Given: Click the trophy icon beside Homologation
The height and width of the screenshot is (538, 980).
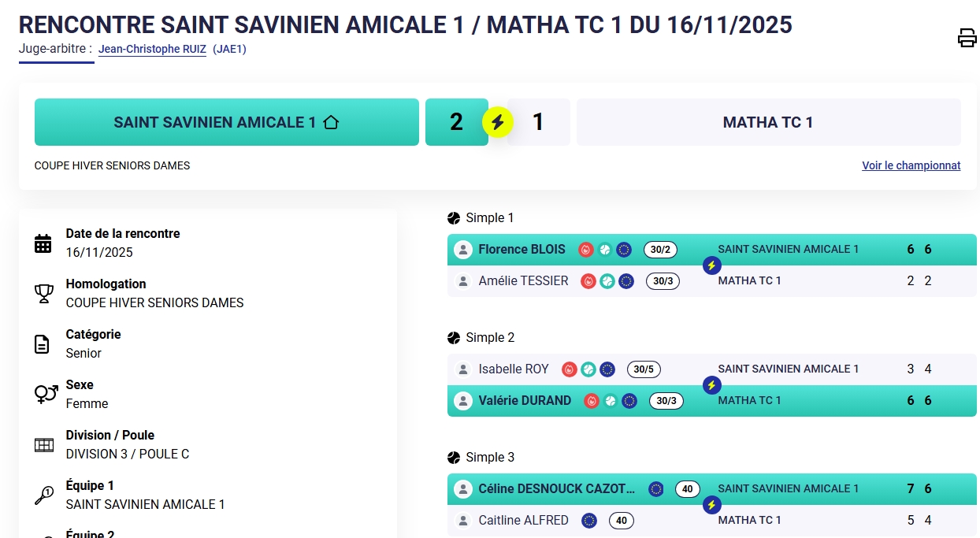Looking at the screenshot, I should pyautogui.click(x=43, y=294).
